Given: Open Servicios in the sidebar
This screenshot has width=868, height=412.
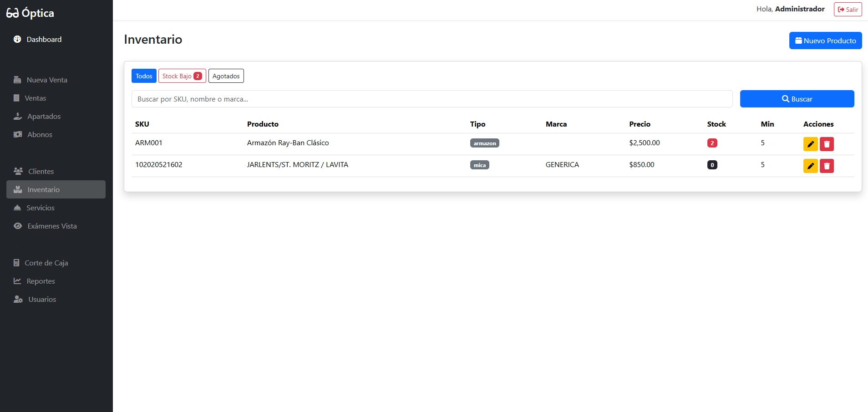Looking at the screenshot, I should (x=56, y=208).
